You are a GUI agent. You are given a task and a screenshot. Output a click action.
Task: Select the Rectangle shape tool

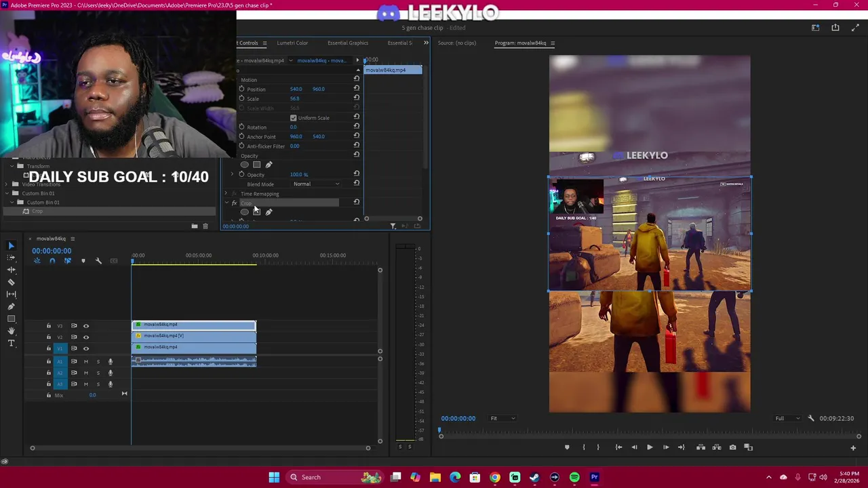point(11,319)
